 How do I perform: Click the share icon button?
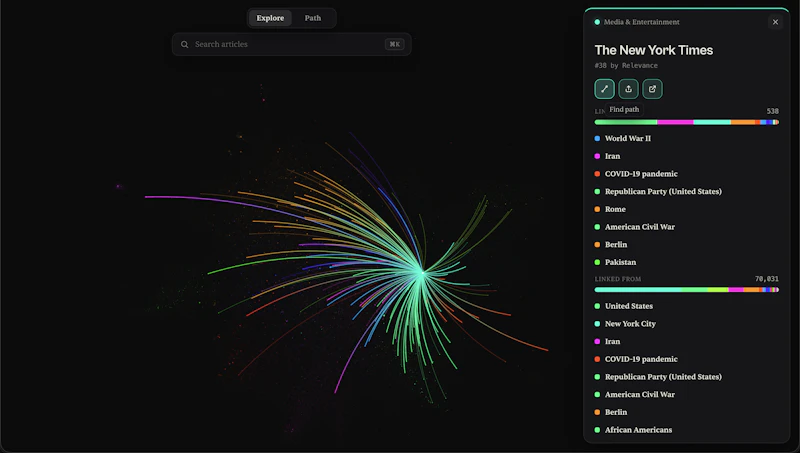[x=628, y=89]
